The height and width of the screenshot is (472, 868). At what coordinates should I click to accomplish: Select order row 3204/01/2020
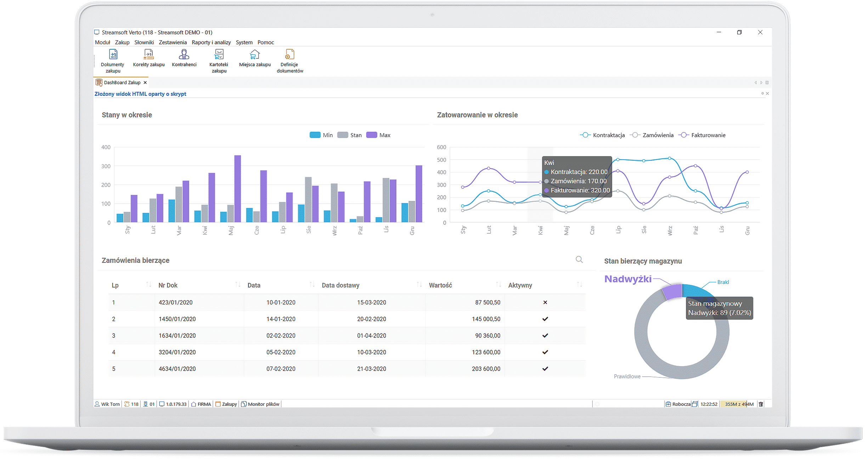[x=347, y=352]
